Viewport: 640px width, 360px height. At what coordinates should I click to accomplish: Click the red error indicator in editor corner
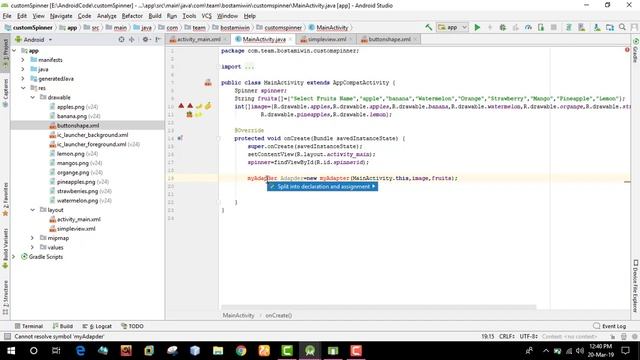click(x=627, y=50)
